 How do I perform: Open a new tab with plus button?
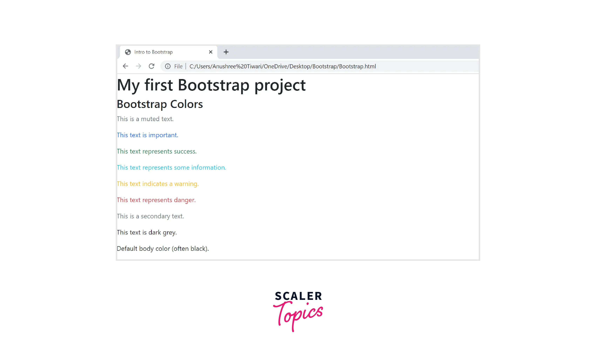click(226, 52)
